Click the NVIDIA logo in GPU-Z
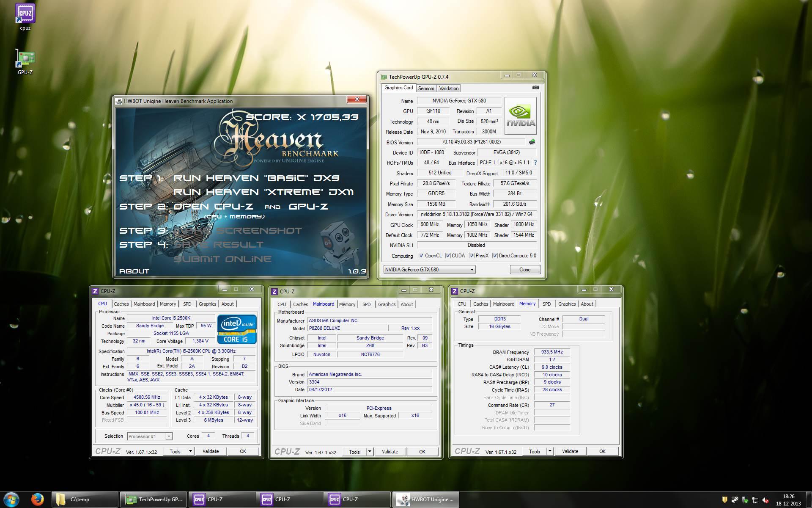This screenshot has width=812, height=508. coord(521,116)
